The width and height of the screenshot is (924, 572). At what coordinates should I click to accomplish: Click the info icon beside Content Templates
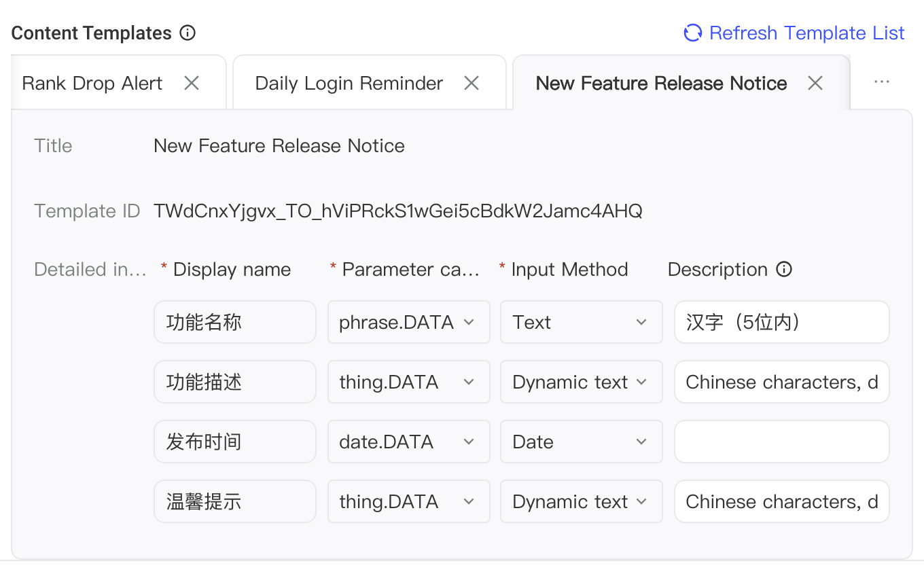[x=188, y=33]
